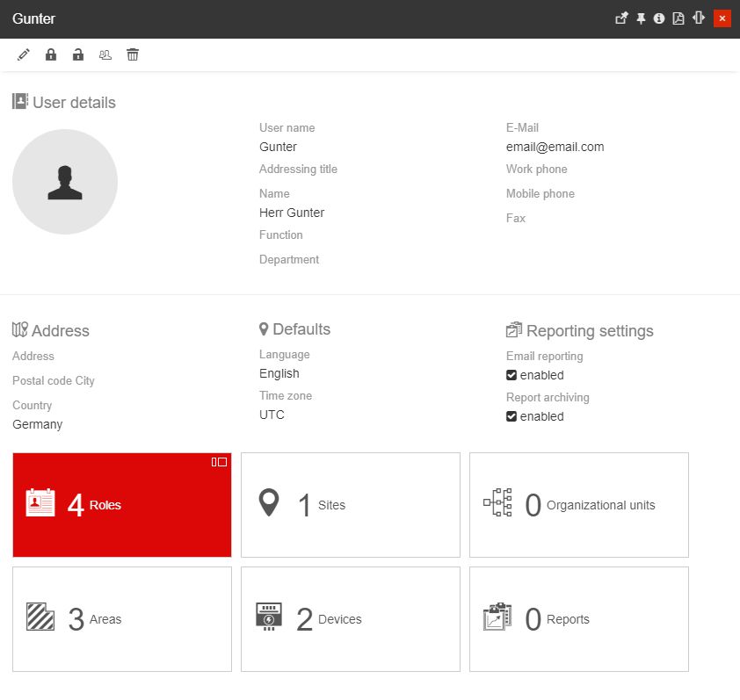
Task: Toggle panel width with the resize icon
Action: tap(699, 18)
